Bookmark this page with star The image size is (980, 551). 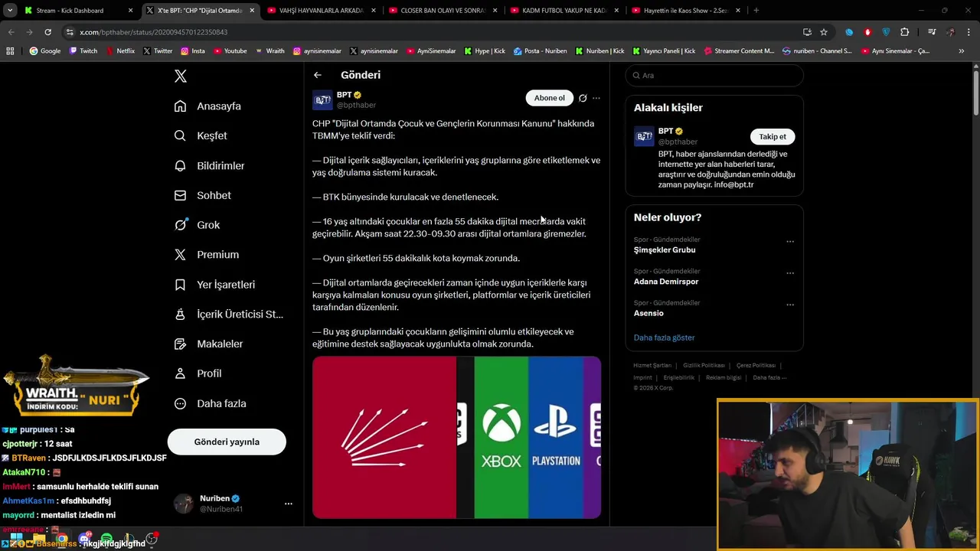coord(824,32)
